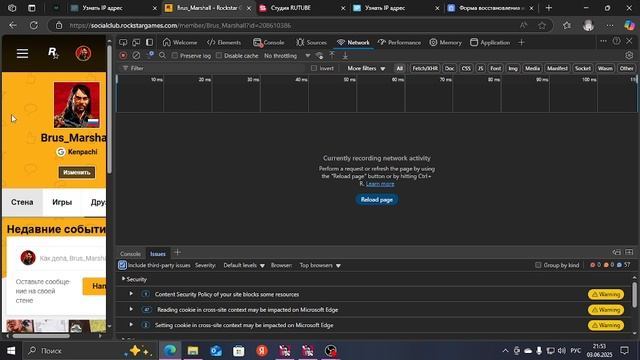This screenshot has height=360, width=640.
Task: Check Group by kind checkbox
Action: click(538, 265)
